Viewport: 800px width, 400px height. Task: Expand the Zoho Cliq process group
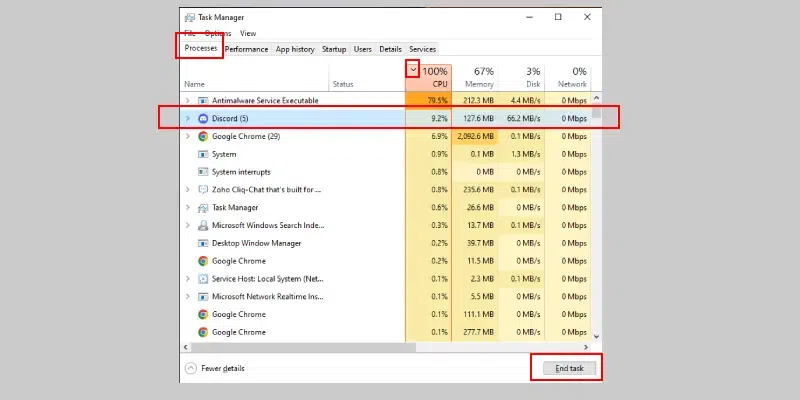pos(187,190)
